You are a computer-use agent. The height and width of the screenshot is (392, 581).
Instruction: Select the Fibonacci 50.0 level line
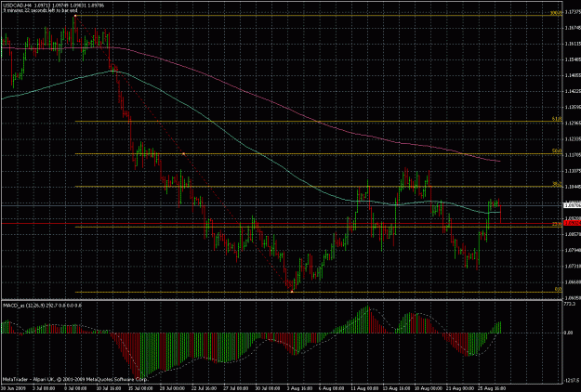(x=319, y=153)
